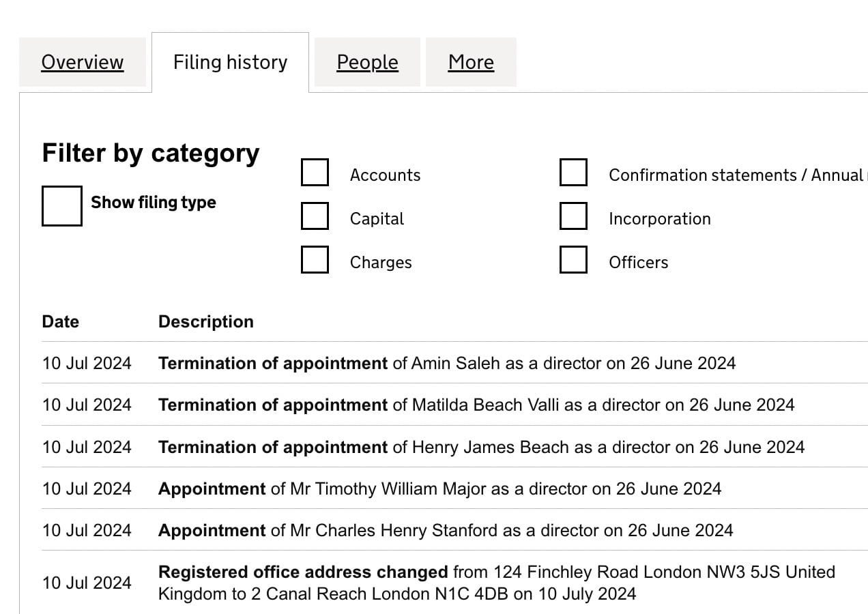The height and width of the screenshot is (614, 868).
Task: Check the Officers filter checkbox
Action: (573, 260)
